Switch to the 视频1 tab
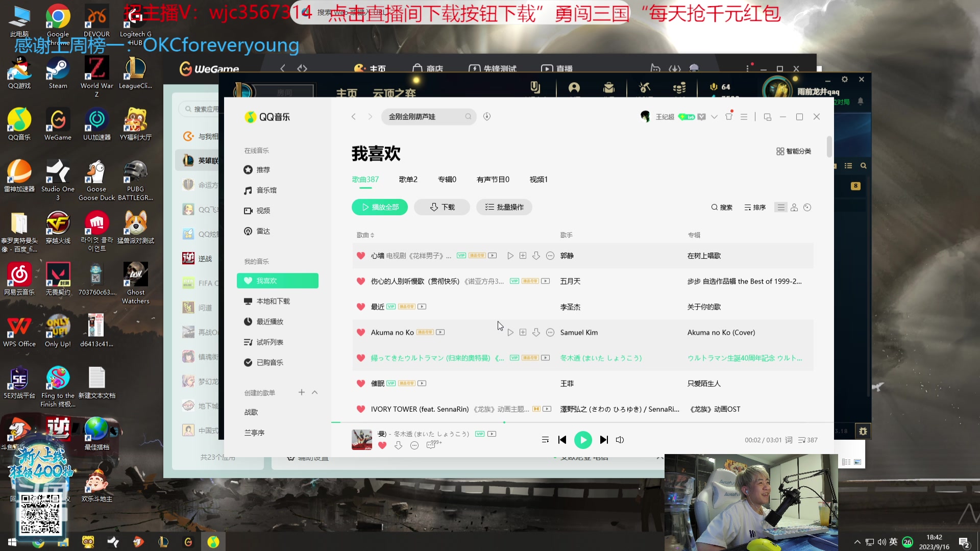The width and height of the screenshot is (980, 551). point(538,180)
